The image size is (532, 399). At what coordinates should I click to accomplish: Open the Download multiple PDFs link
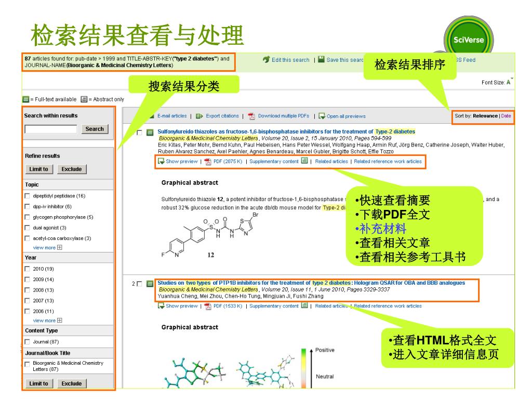click(284, 116)
